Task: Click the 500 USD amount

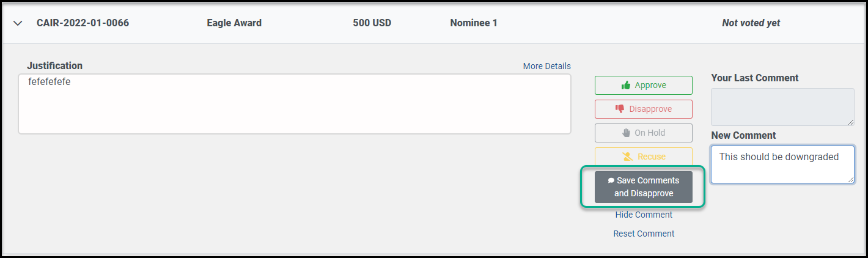Action: click(x=372, y=23)
